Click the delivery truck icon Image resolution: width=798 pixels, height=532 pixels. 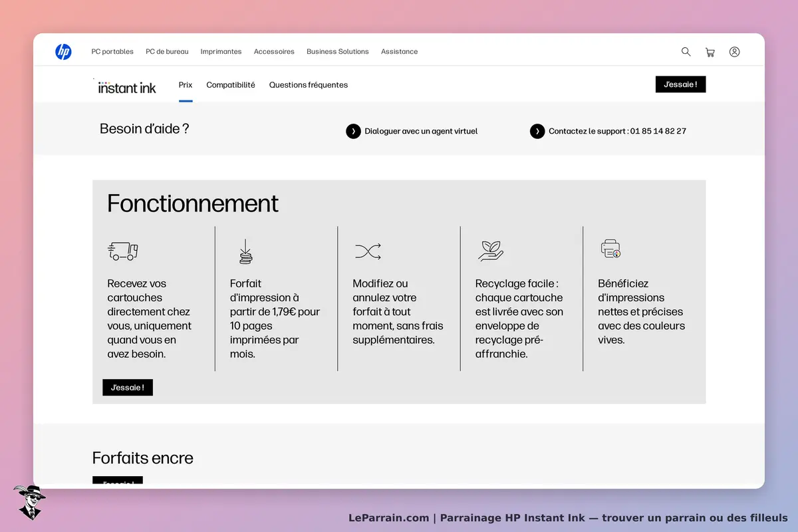click(123, 251)
